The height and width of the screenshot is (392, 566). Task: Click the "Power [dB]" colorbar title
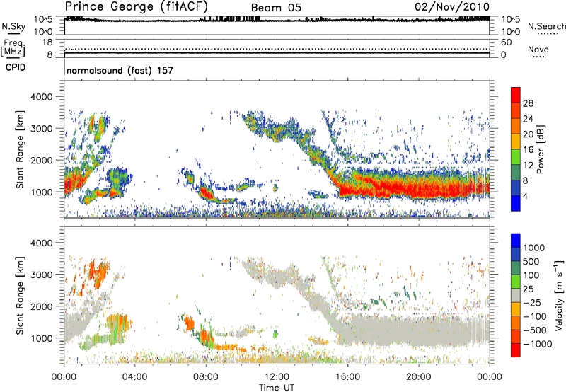pos(541,149)
